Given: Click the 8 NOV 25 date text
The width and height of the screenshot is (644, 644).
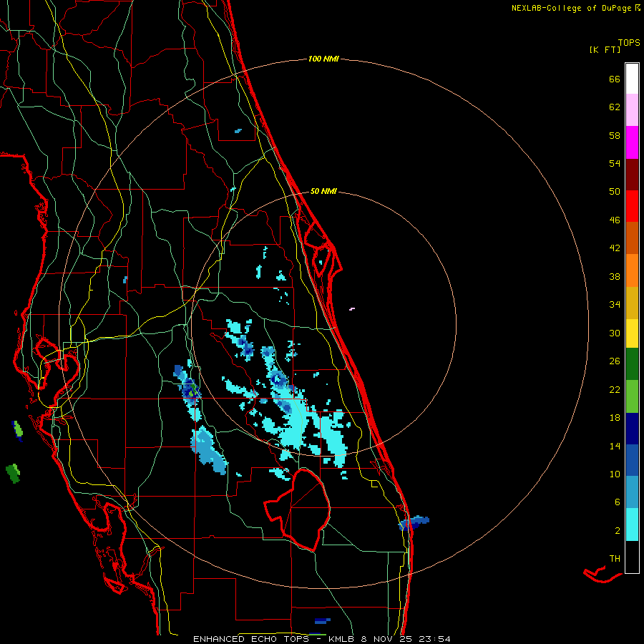Looking at the screenshot, I should tap(386, 639).
